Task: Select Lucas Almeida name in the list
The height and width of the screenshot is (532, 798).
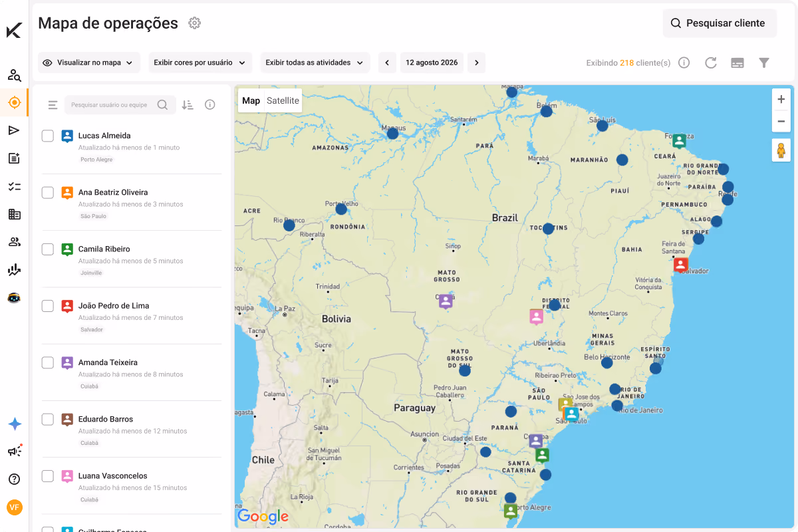Action: 104,136
